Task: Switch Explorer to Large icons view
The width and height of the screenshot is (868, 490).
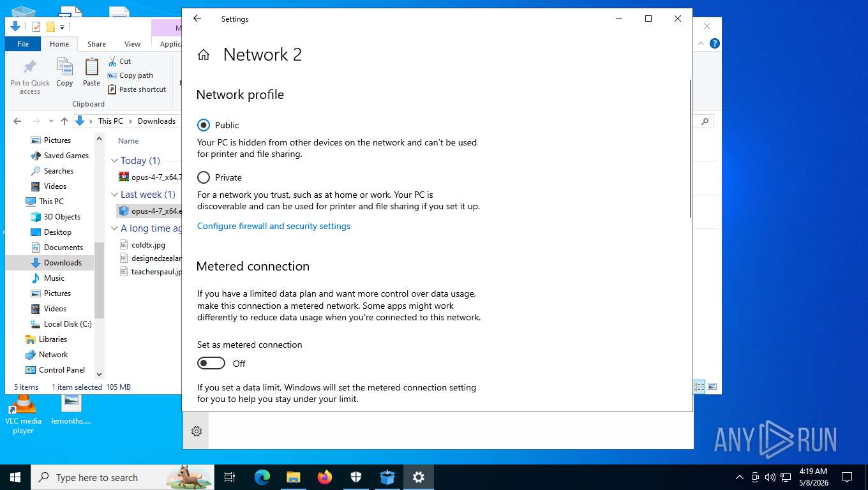Action: coord(712,387)
